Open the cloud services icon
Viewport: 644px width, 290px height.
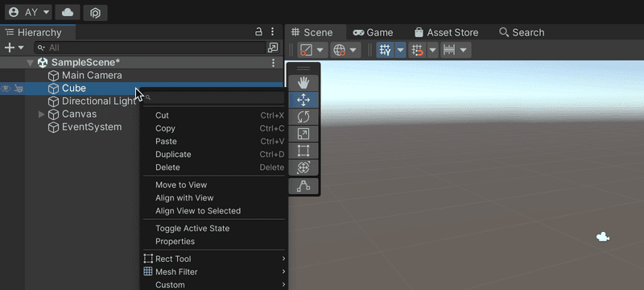coord(68,12)
